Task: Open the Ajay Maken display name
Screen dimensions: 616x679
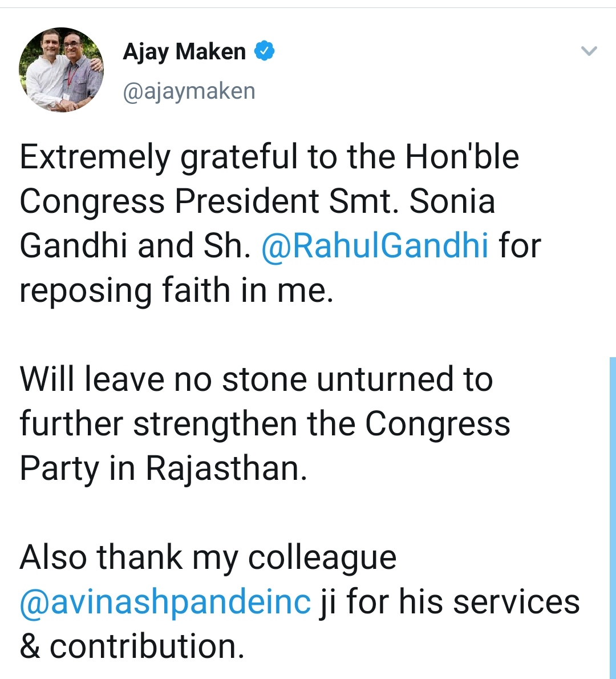Action: [184, 52]
